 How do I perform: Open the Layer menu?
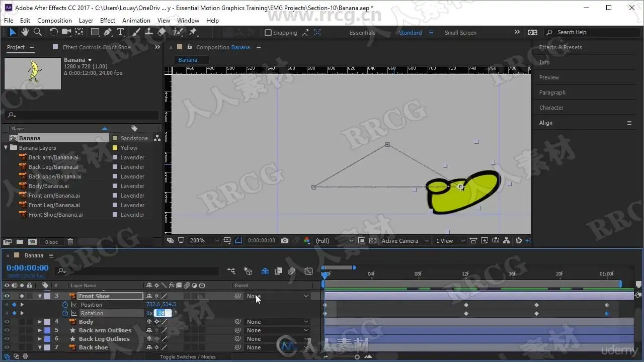(86, 21)
